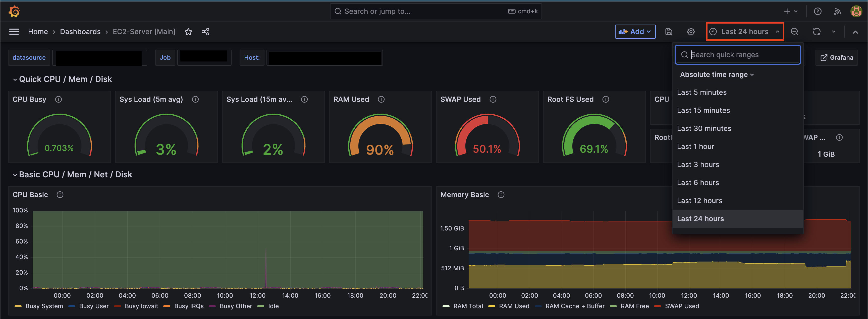Open the news feed icon
The width and height of the screenshot is (868, 319).
pos(837,12)
